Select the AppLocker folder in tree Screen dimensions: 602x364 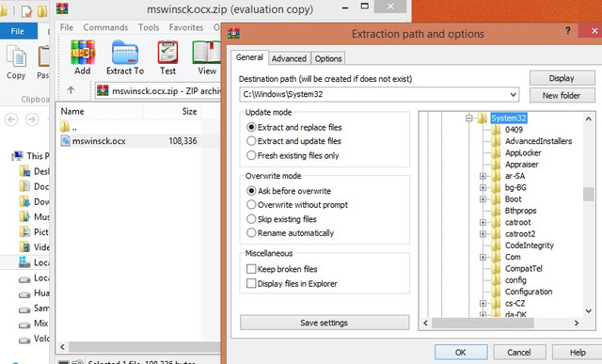pos(523,152)
